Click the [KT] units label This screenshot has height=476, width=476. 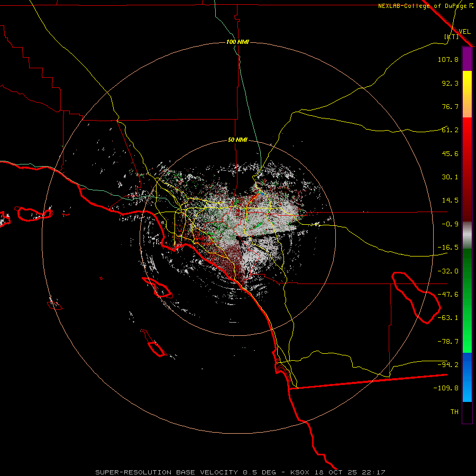(x=452, y=37)
